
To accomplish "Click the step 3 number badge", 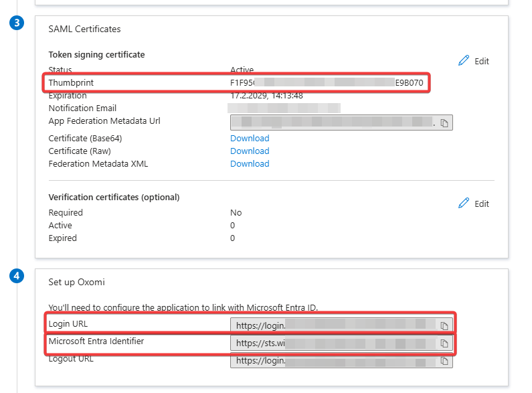I will (17, 23).
